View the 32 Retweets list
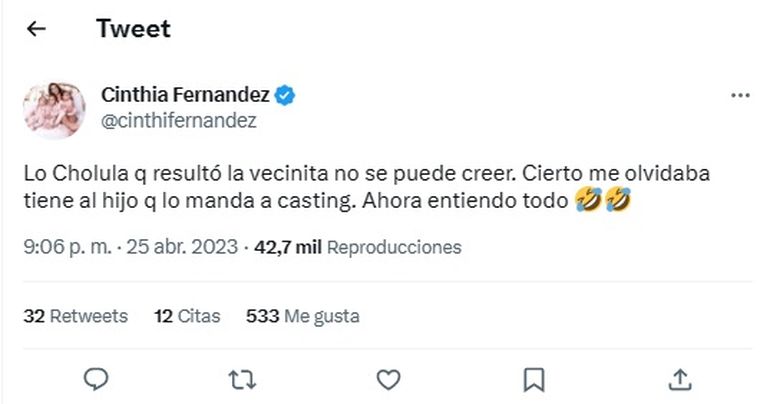Screen dimensions: 770x404 76,316
